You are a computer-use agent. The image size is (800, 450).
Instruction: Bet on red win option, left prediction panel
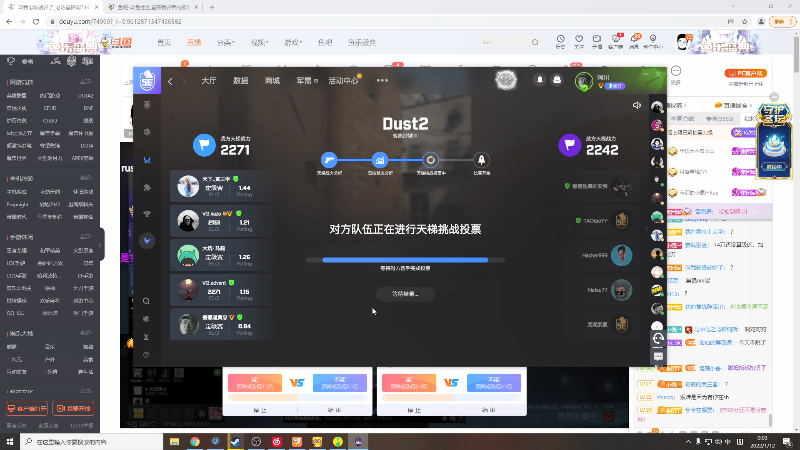(x=255, y=383)
